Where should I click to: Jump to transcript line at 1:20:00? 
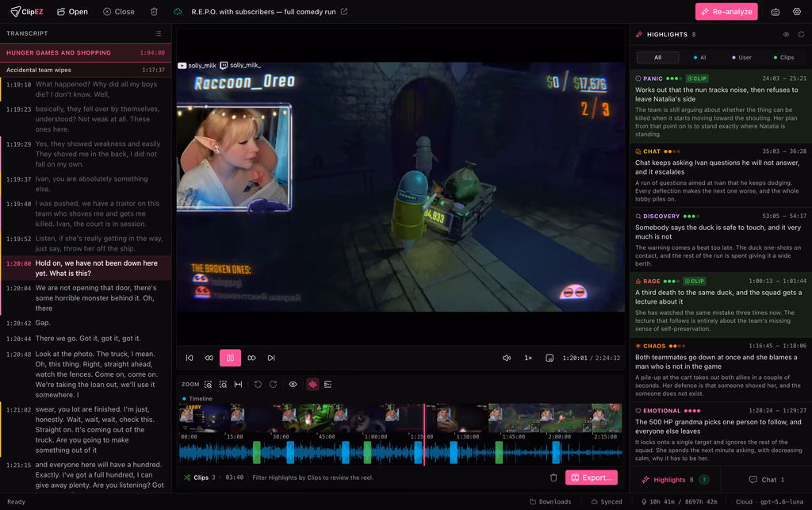point(86,268)
